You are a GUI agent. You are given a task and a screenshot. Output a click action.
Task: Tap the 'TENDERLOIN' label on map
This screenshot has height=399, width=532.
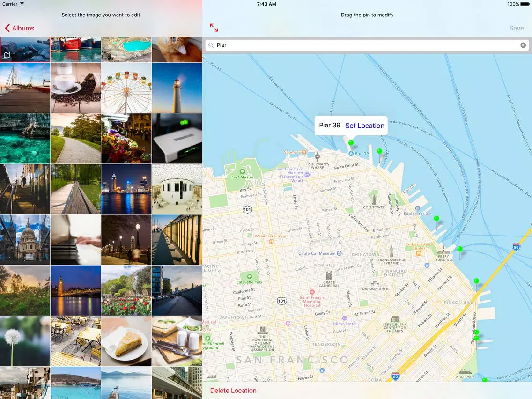point(326,344)
